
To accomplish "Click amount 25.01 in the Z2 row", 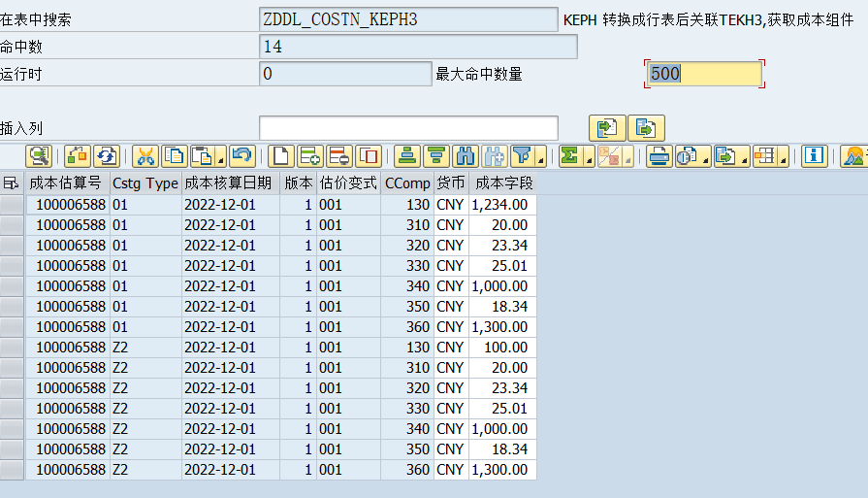I will click(502, 409).
